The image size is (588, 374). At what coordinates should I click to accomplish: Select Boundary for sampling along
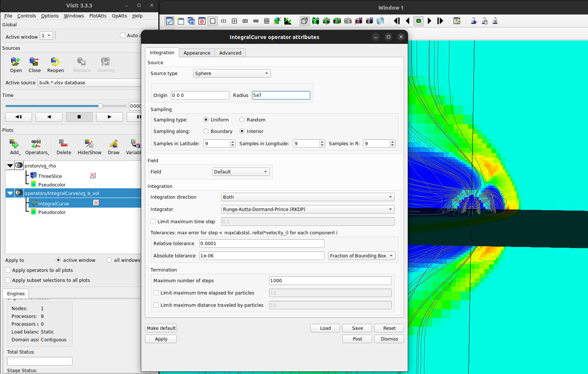[x=206, y=131]
